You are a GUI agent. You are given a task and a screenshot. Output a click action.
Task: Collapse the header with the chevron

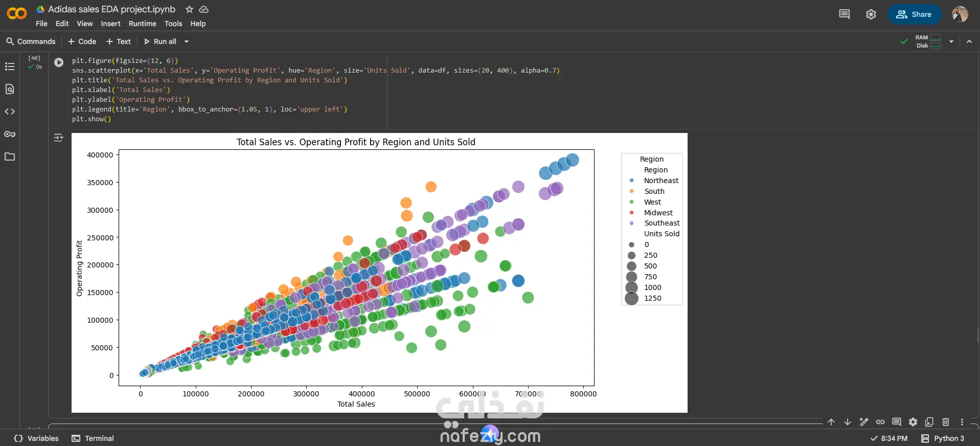(x=969, y=41)
